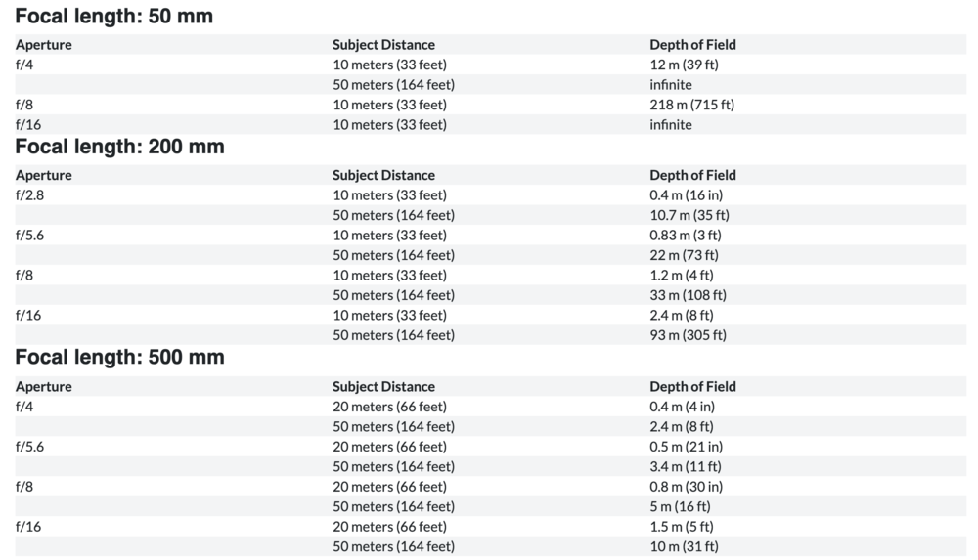The image size is (978, 560).
Task: Click the '33 m (108 ft)' cell
Action: pos(688,295)
